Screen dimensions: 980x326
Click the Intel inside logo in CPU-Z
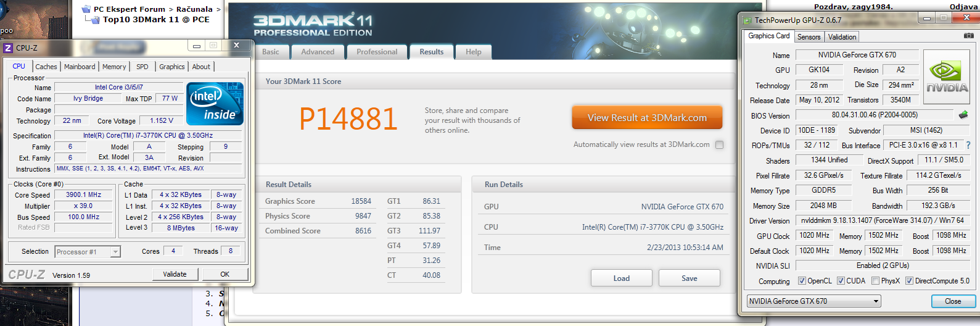pos(215,104)
